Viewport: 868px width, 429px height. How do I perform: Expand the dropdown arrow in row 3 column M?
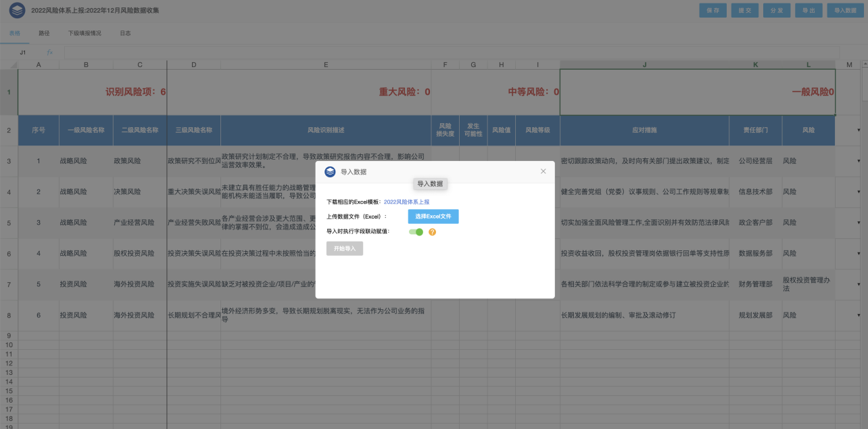[859, 161]
